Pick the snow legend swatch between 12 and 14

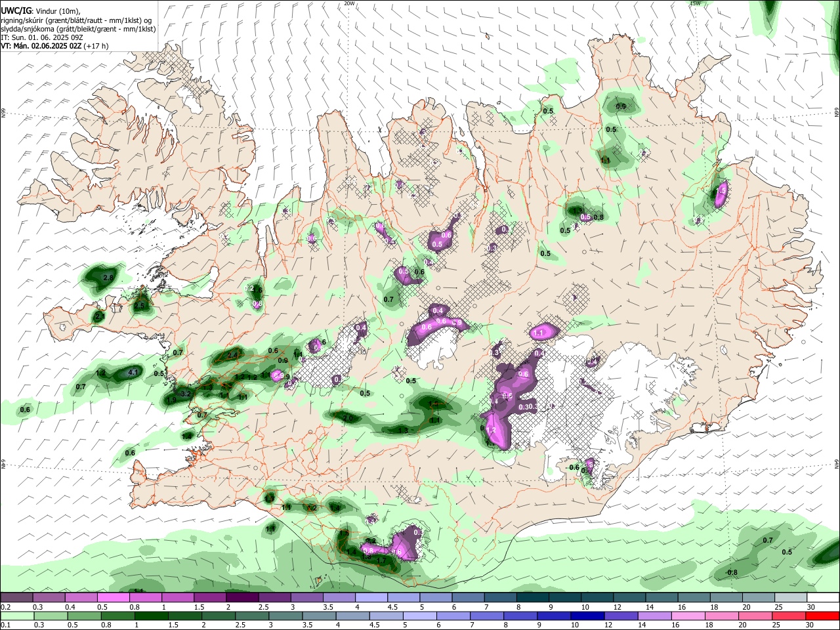629,598
